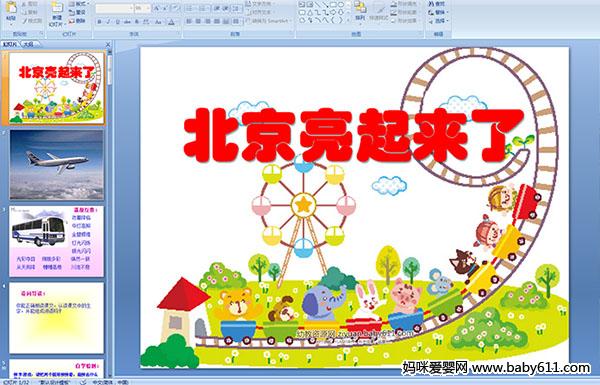Open the font size dropdown
This screenshot has width=600, height=385.
tap(148, 8)
